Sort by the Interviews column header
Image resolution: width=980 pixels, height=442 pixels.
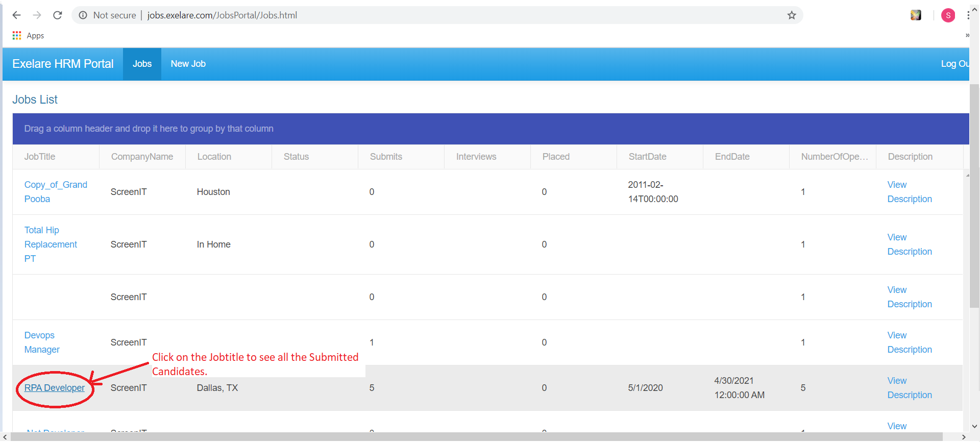pyautogui.click(x=476, y=157)
